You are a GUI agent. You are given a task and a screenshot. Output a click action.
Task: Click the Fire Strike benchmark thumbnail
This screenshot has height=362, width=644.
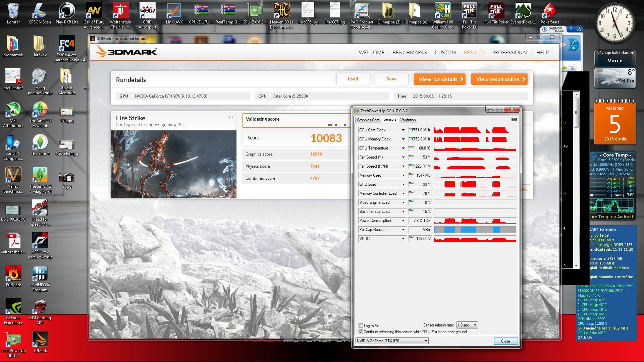click(x=174, y=164)
